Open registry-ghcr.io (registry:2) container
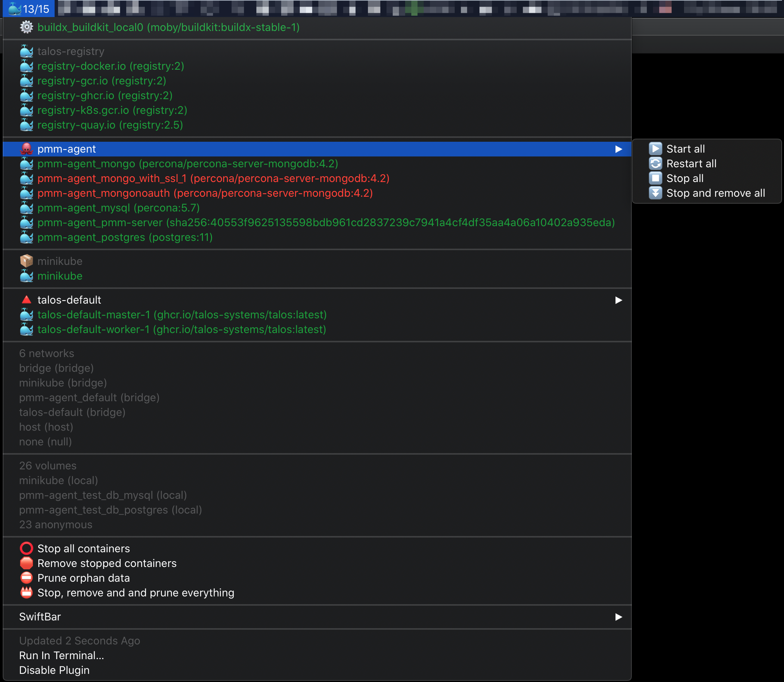The image size is (784, 682). click(x=317, y=96)
